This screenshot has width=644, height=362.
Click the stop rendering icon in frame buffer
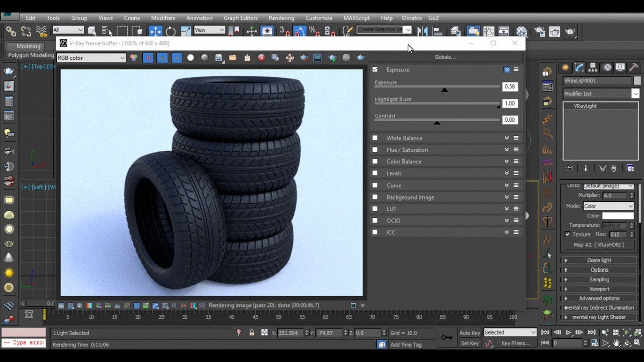[346, 58]
